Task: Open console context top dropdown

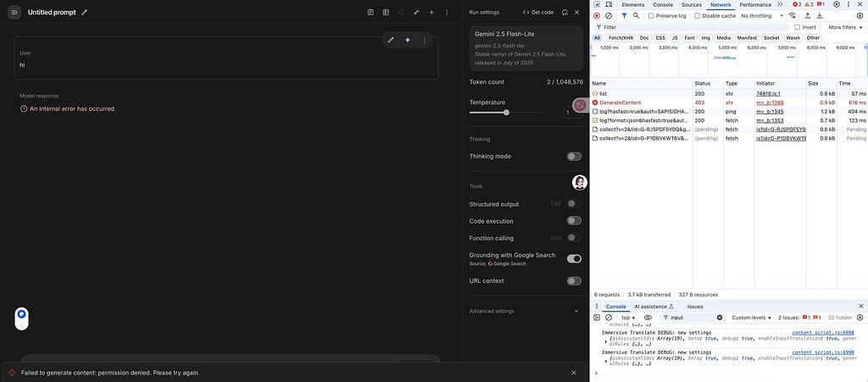Action: click(629, 318)
